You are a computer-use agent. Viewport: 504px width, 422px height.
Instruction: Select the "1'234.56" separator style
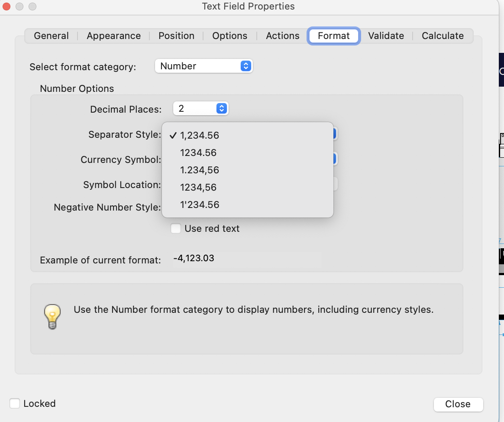(200, 205)
